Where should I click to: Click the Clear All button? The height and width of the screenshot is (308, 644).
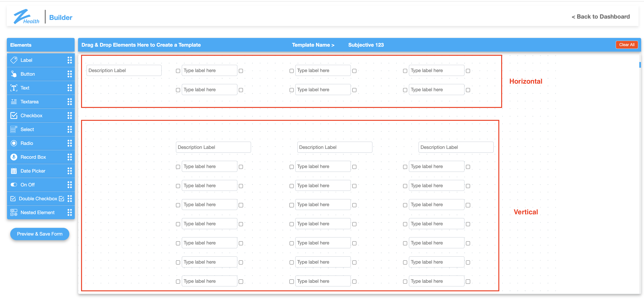pyautogui.click(x=627, y=45)
